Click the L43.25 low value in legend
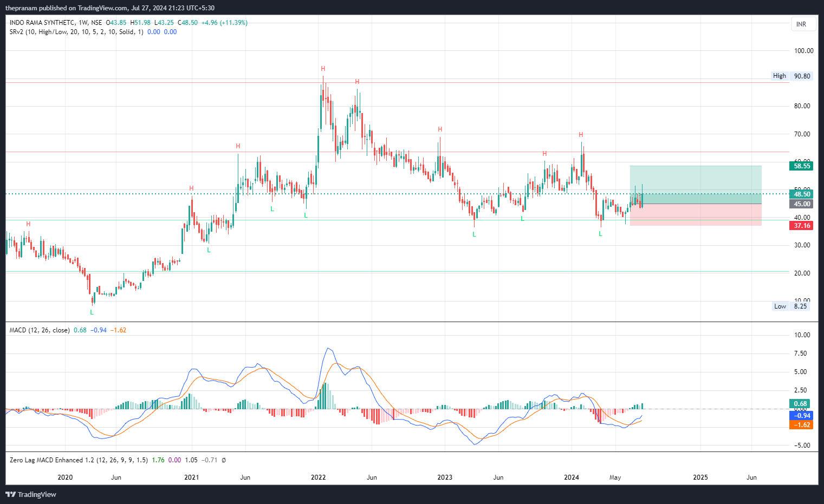The height and width of the screenshot is (504, 824). [x=164, y=23]
